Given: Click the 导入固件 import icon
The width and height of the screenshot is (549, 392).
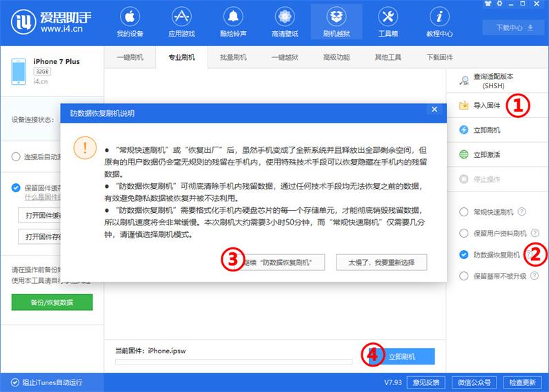Looking at the screenshot, I should 463,105.
